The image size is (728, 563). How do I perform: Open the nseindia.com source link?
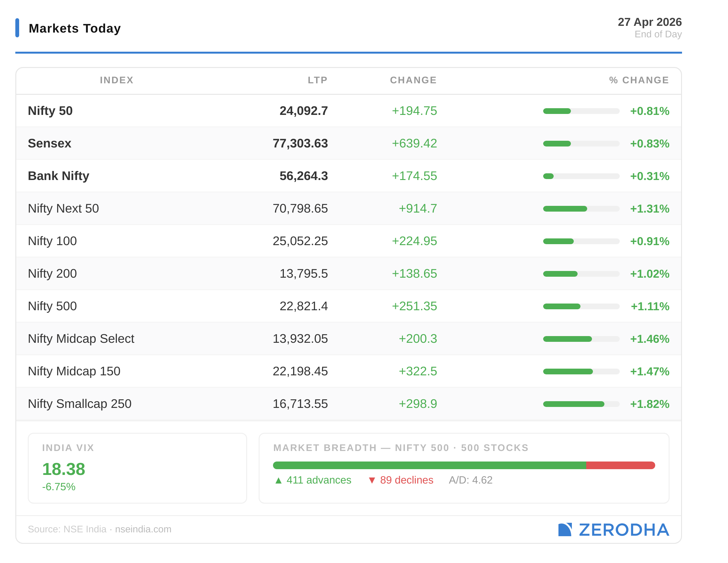(x=143, y=529)
